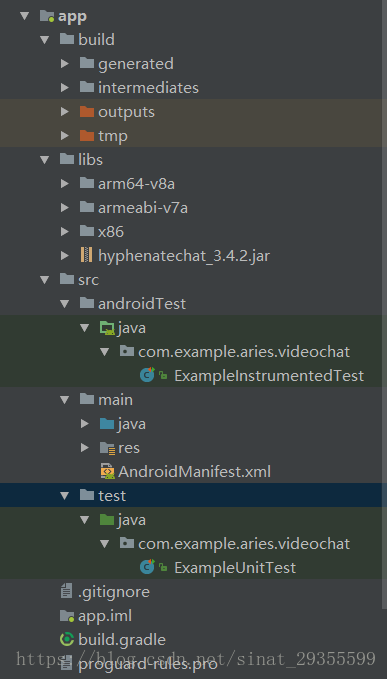Collapse the test folder arrow
The height and width of the screenshot is (679, 387).
click(x=64, y=495)
